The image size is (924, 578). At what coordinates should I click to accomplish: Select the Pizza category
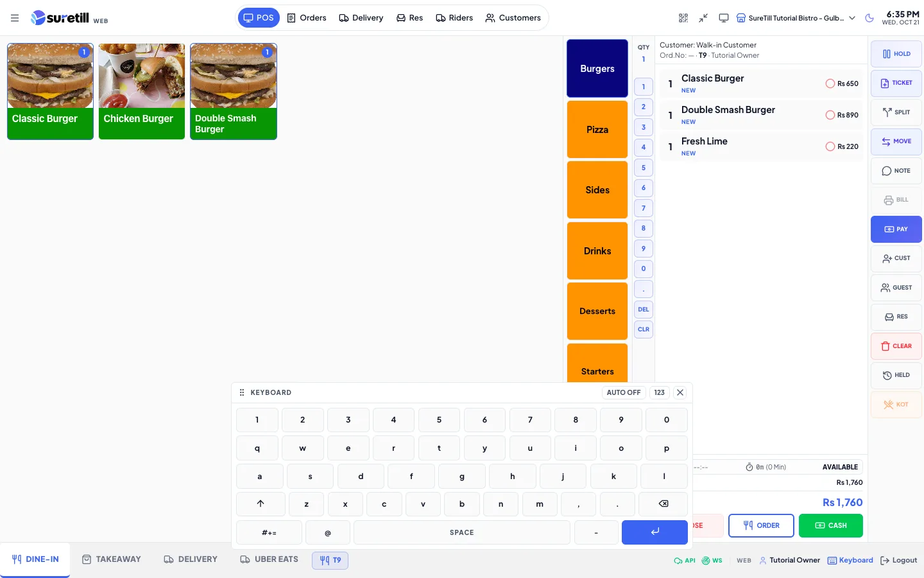pyautogui.click(x=597, y=129)
